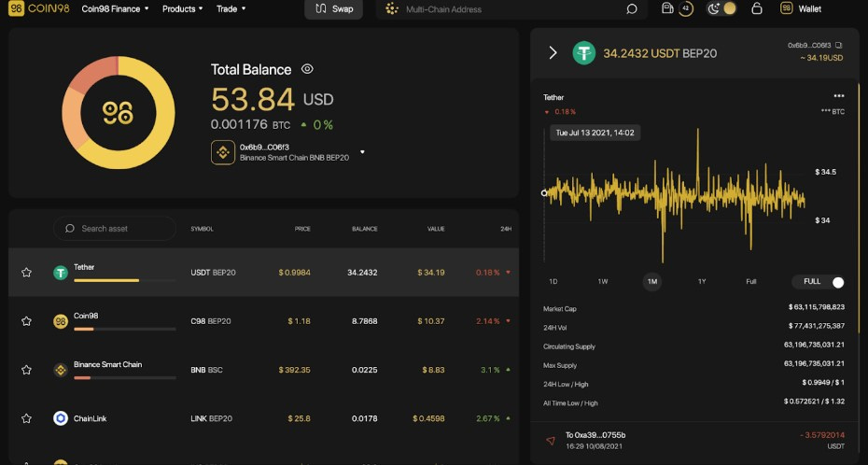Screen dimensions: 868x465
Task: Click the lock icon in header
Action: 757,8
